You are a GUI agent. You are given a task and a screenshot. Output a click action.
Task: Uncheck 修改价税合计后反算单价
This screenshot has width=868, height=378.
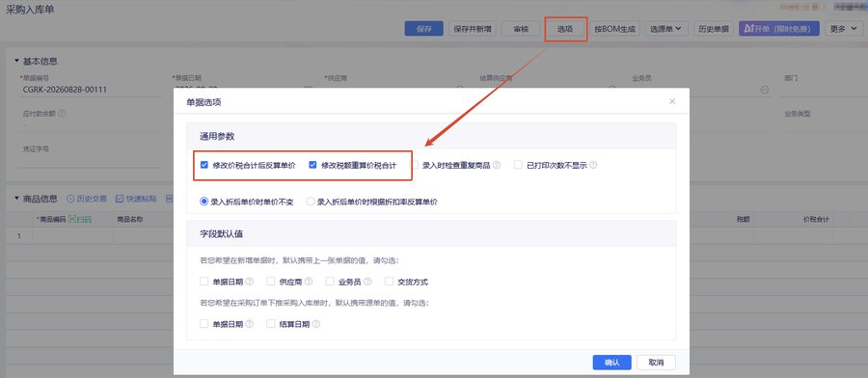[204, 165]
